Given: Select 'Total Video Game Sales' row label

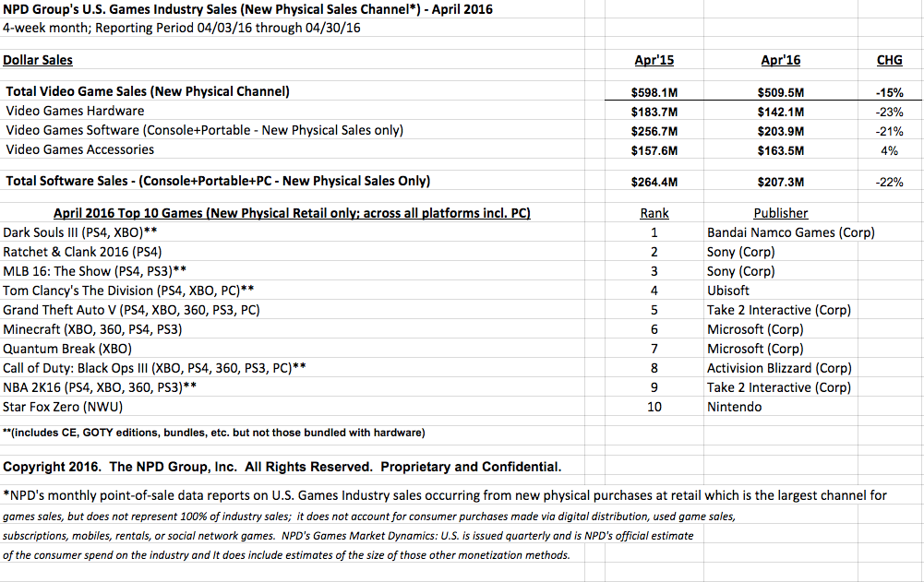Looking at the screenshot, I should [x=148, y=91].
